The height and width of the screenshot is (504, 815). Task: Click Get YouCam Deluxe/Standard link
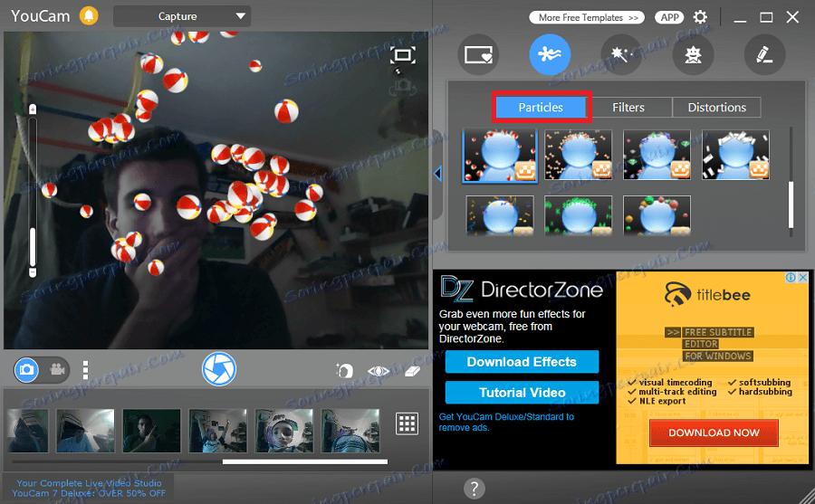[x=506, y=423]
